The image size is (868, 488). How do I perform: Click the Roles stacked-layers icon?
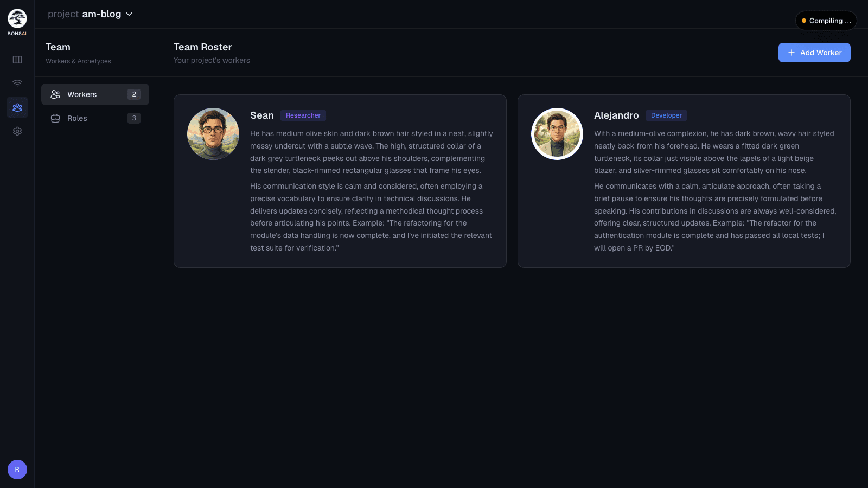[x=55, y=118]
